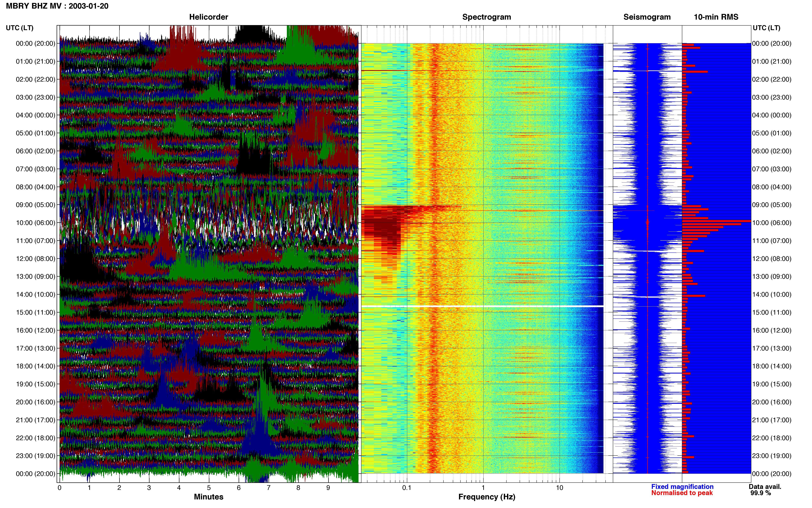Click left time label '01:00 (21:00)'
The image size is (812, 508).
[36, 61]
